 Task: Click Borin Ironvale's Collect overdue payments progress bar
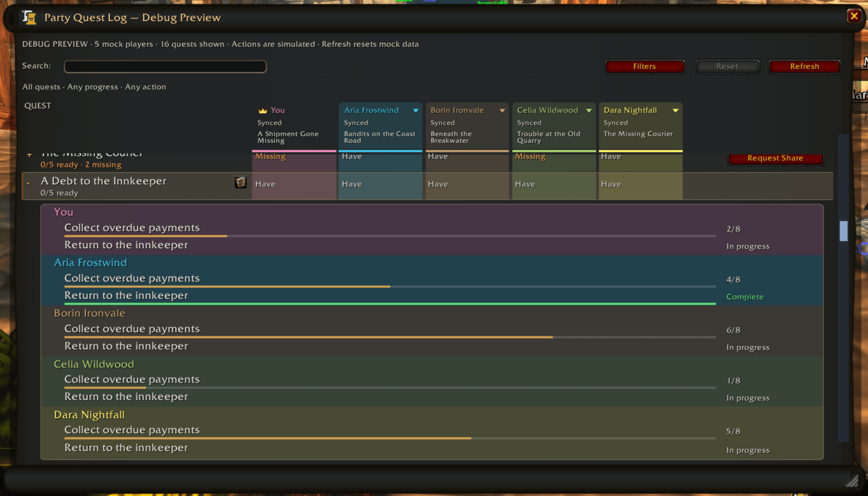coord(390,337)
